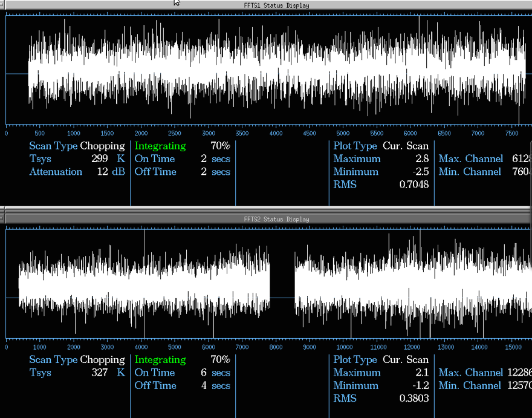Click the green Integrating status in FFTS2
Screen dimensions: 532x418
(x=160, y=359)
